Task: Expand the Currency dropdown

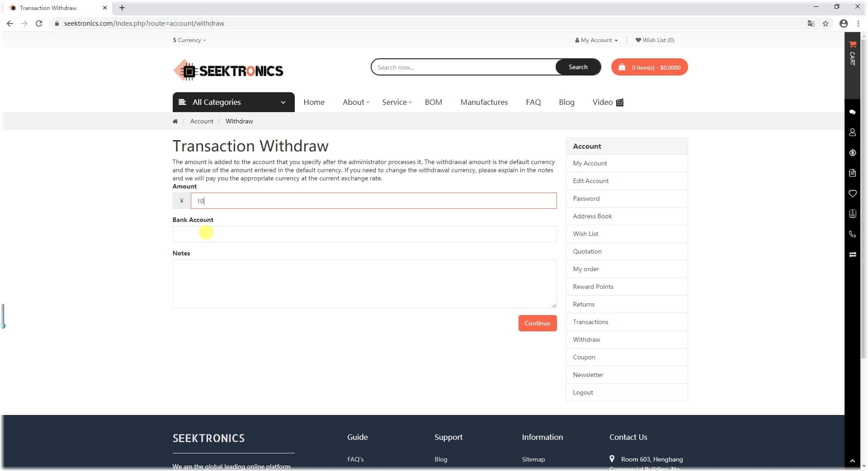Action: pos(189,40)
